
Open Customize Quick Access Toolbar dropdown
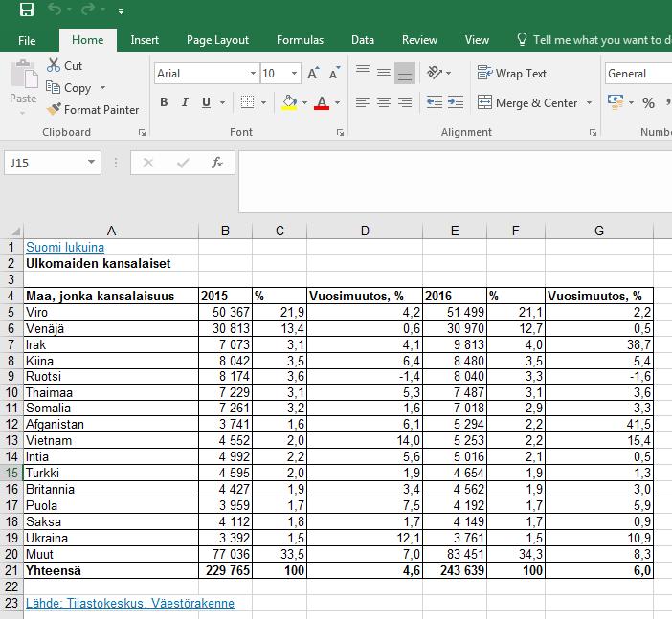(122, 11)
